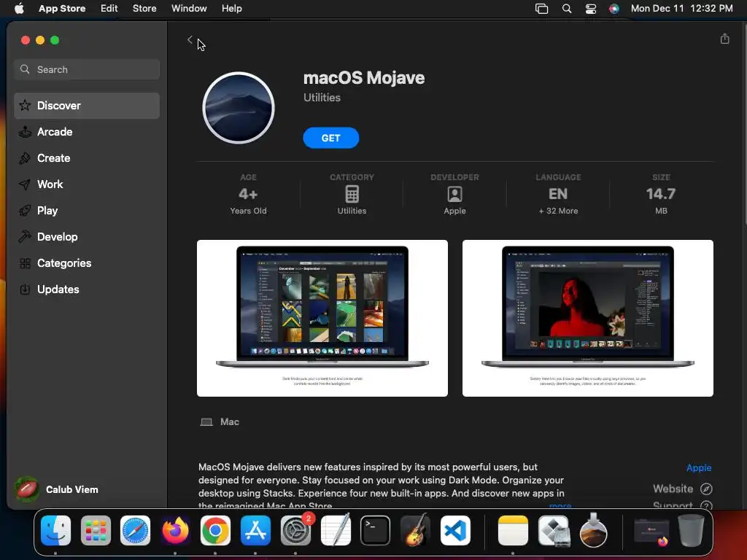Open Terminal from the Dock
The height and width of the screenshot is (560, 747).
pos(376,531)
